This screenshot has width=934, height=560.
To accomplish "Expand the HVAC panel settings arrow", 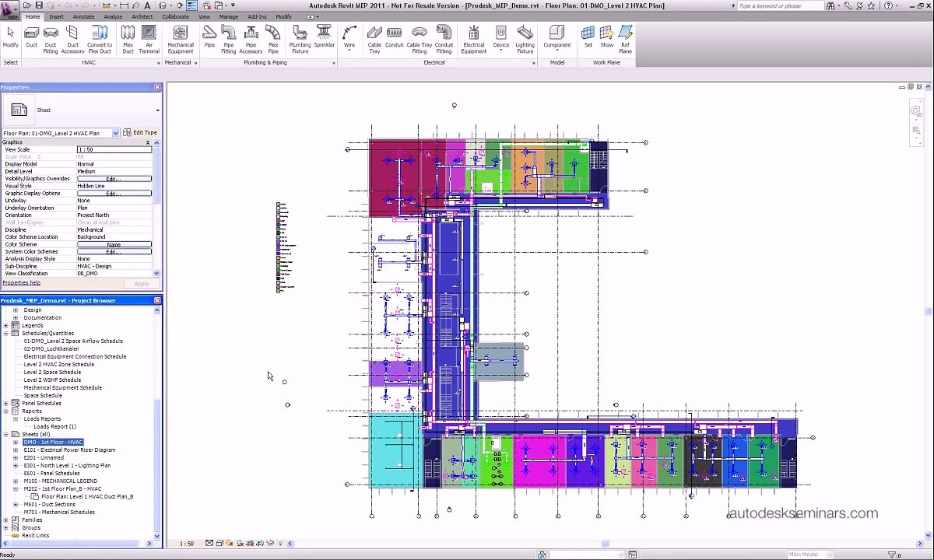I will pos(158,62).
